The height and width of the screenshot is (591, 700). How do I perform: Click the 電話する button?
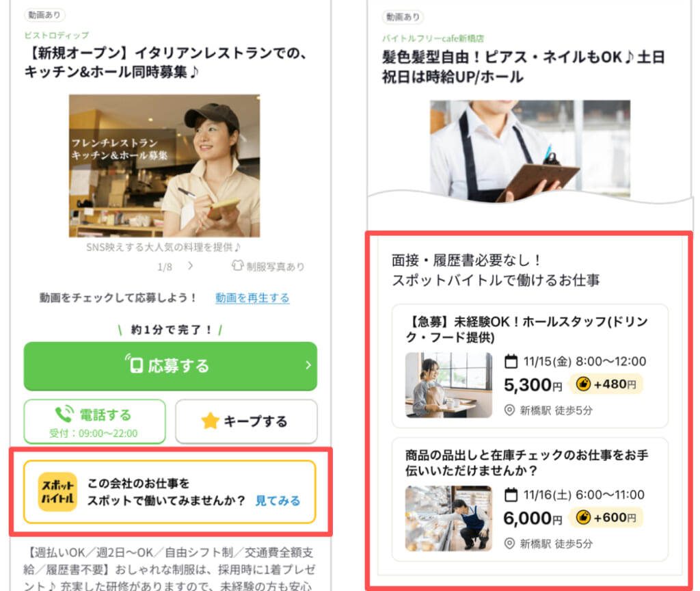(94, 421)
